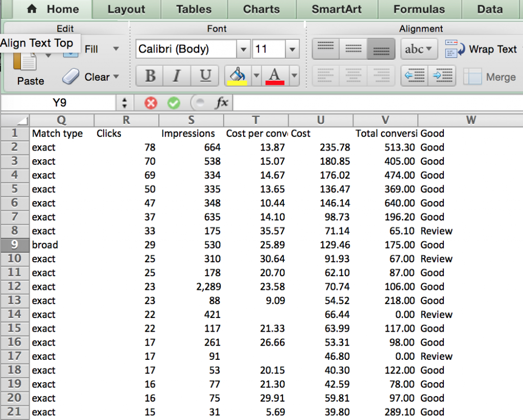Select Align Text Top button
Screen dimensions: 523x420
point(325,48)
